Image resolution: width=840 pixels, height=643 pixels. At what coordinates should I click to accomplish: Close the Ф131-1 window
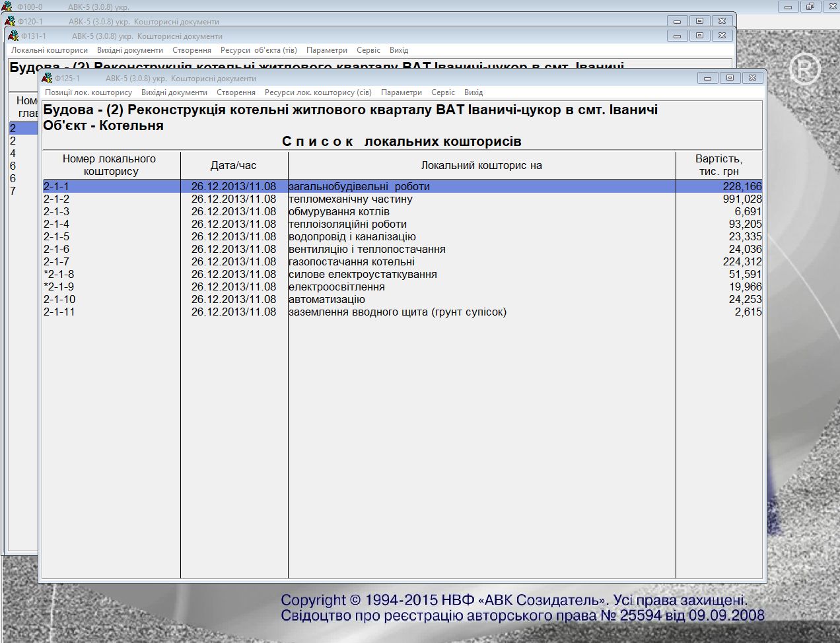722,36
